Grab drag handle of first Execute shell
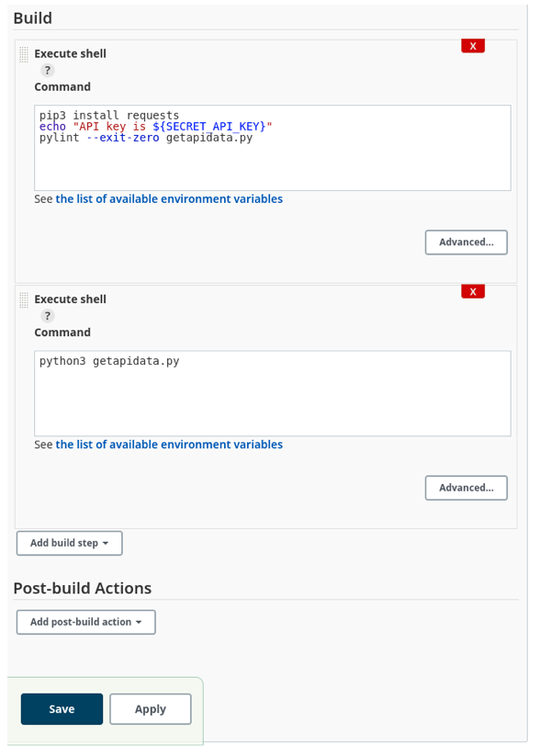The height and width of the screenshot is (756, 540). click(x=24, y=54)
